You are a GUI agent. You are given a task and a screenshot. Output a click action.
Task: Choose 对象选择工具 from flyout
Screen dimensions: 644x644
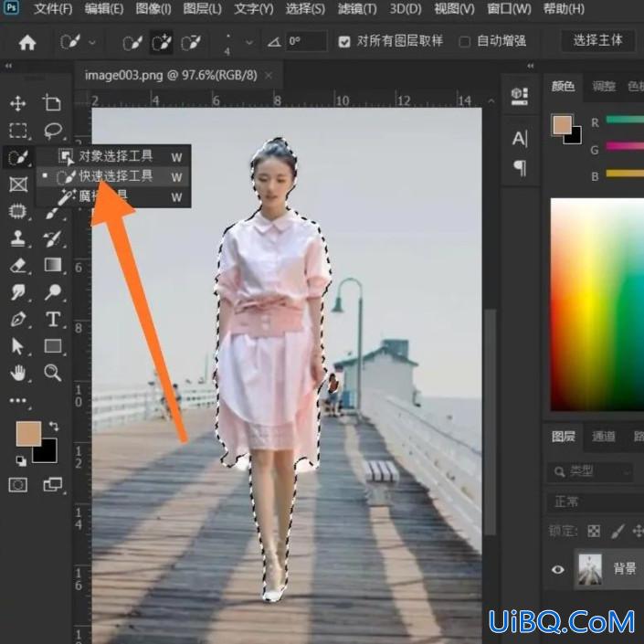point(114,156)
